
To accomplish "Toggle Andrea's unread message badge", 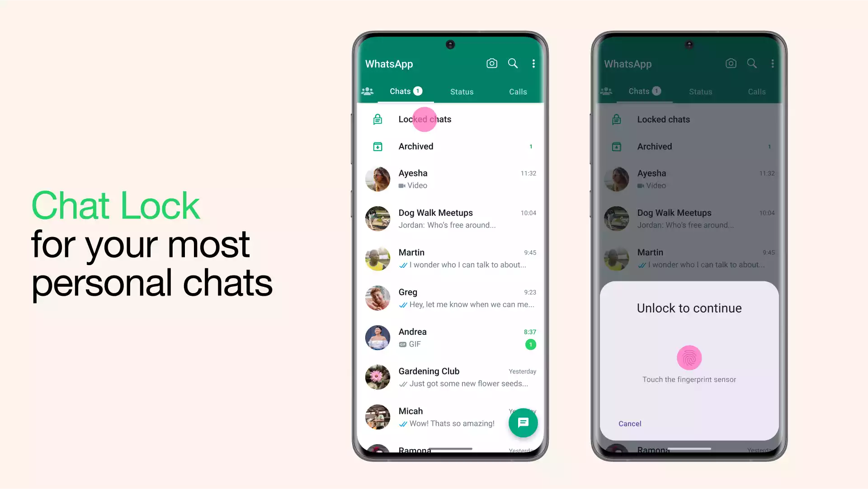I will click(x=529, y=344).
